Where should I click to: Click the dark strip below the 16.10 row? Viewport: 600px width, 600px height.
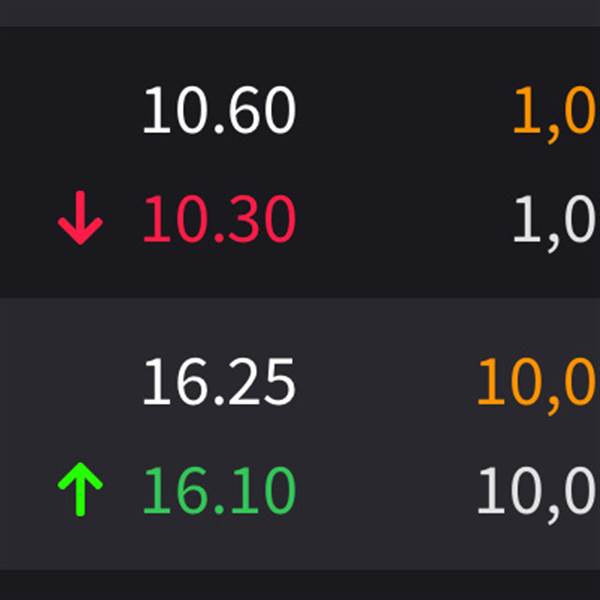300,585
